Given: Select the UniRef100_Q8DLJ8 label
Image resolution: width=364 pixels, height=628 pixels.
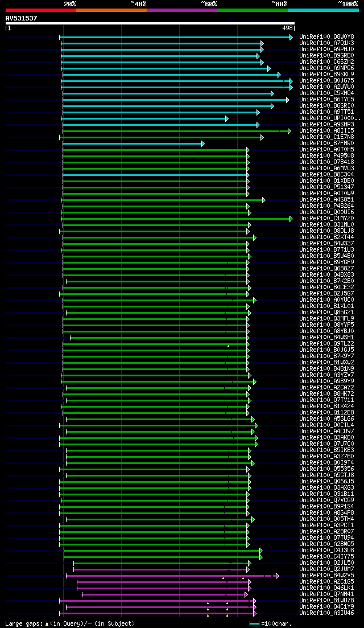Looking at the screenshot, I should [x=326, y=231].
